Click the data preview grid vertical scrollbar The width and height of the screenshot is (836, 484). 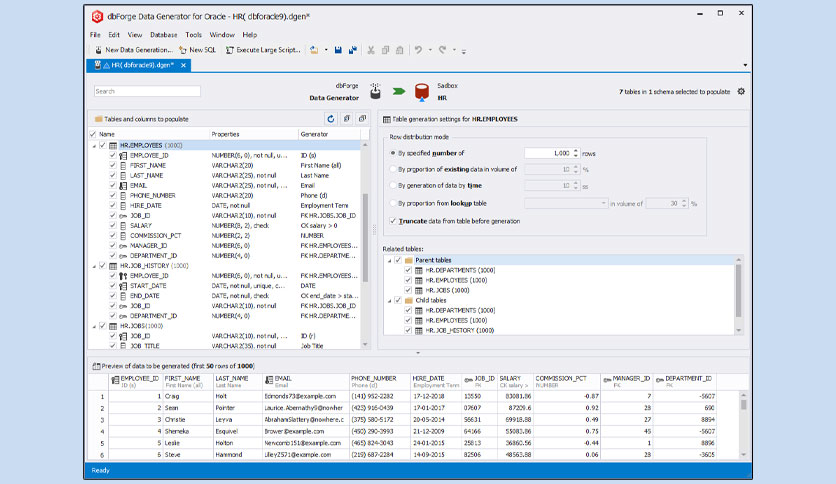[743, 404]
